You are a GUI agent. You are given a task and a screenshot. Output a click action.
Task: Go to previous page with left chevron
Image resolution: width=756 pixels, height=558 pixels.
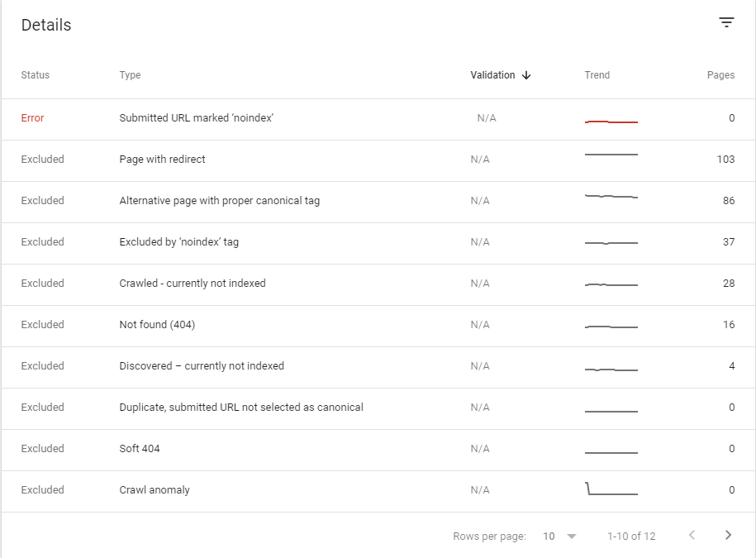point(692,535)
